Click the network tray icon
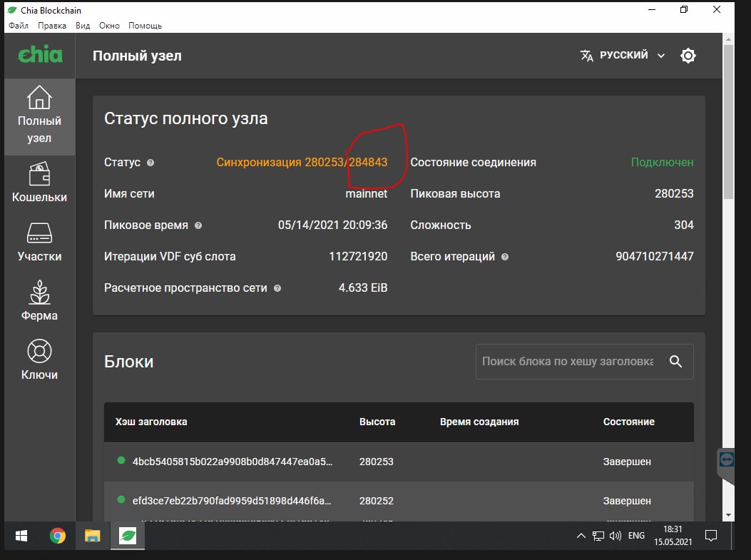The image size is (751, 560). (598, 536)
